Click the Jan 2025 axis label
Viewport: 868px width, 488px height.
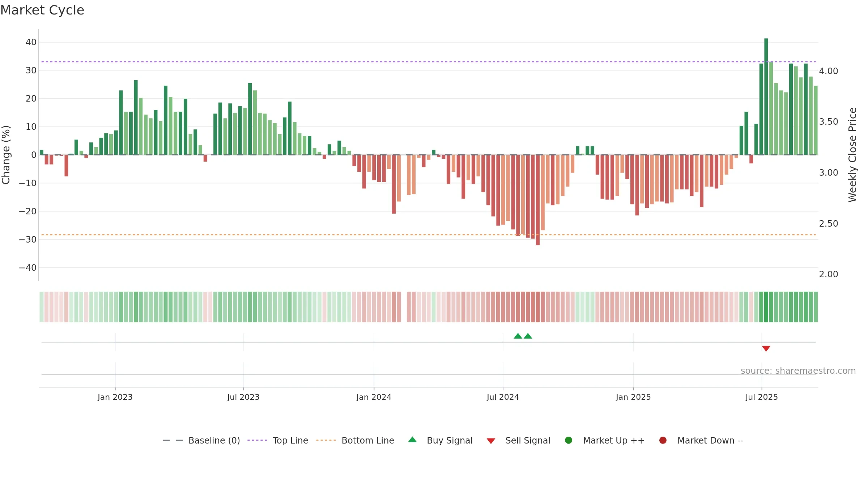634,397
